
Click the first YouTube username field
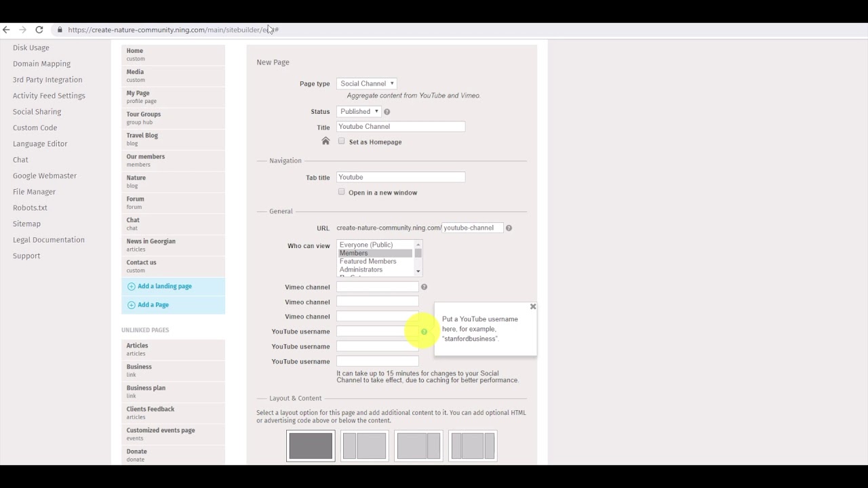377,331
